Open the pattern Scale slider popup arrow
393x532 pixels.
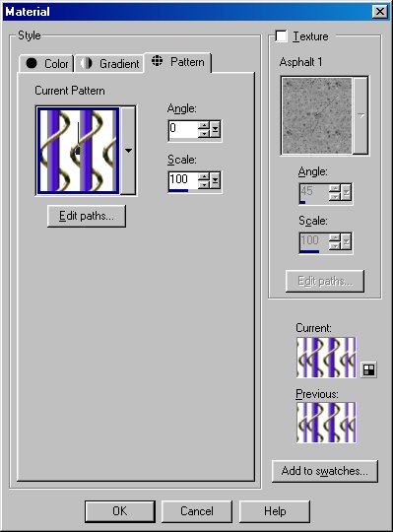click(215, 180)
